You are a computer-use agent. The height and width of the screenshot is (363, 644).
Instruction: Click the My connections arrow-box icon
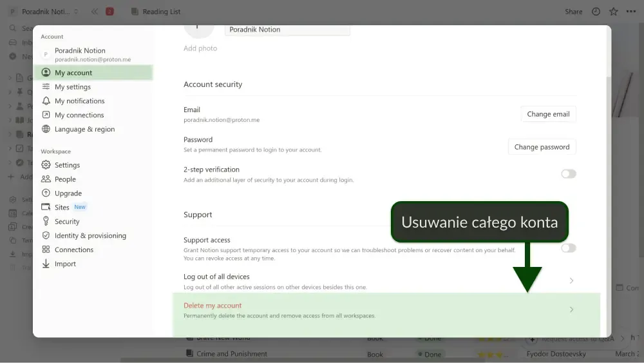46,115
